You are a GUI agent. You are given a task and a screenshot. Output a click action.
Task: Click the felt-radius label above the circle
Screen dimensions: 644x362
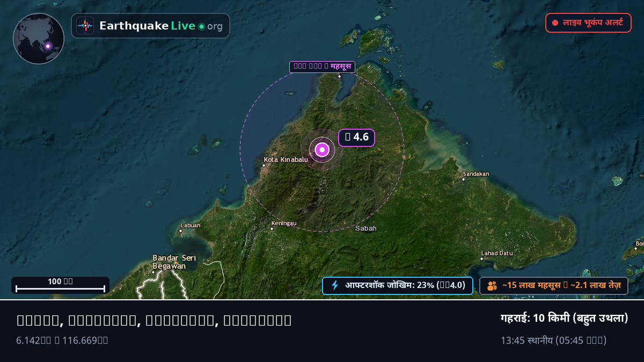[322, 67]
